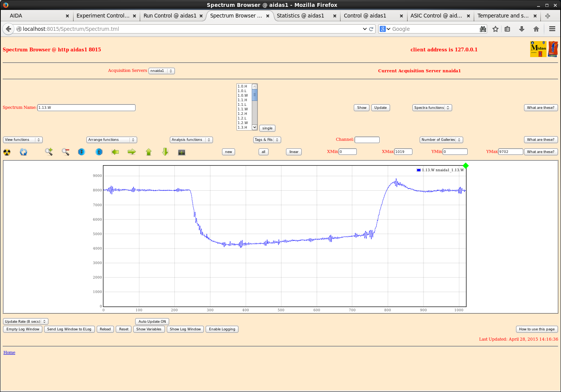Click the yellow radiation hazard icon
This screenshot has width=561, height=392.
pyautogui.click(x=7, y=152)
